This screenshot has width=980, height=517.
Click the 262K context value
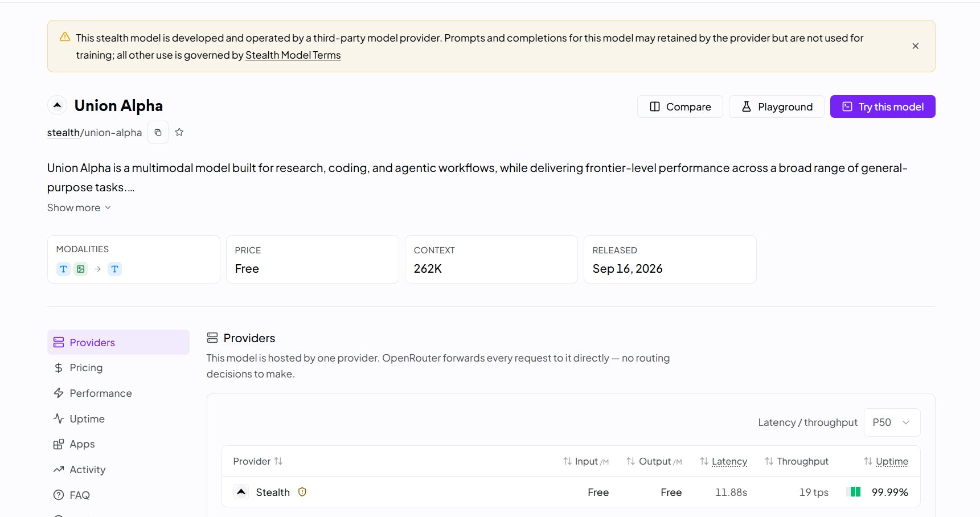[428, 269]
